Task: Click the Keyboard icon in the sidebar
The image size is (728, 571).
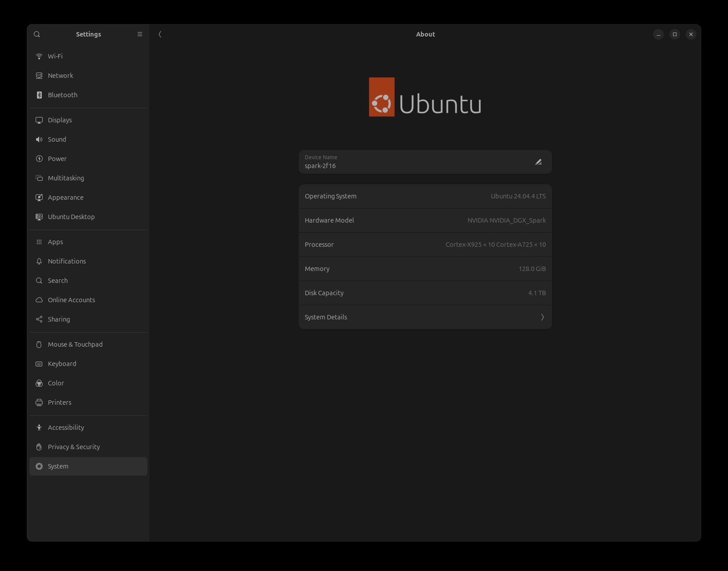Action: 39,364
